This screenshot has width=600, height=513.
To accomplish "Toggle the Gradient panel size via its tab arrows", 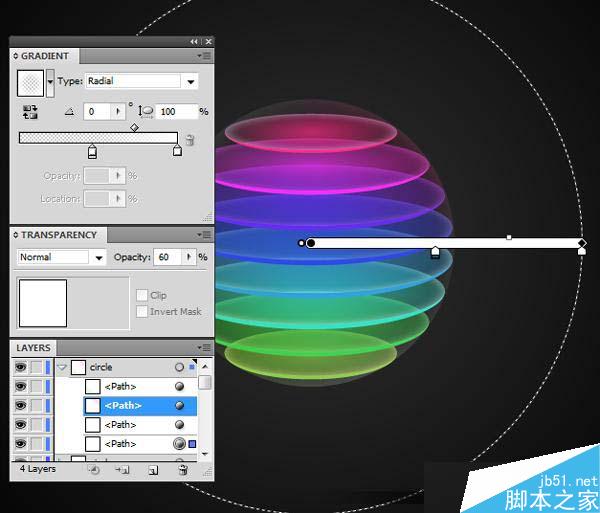I will (x=16, y=56).
